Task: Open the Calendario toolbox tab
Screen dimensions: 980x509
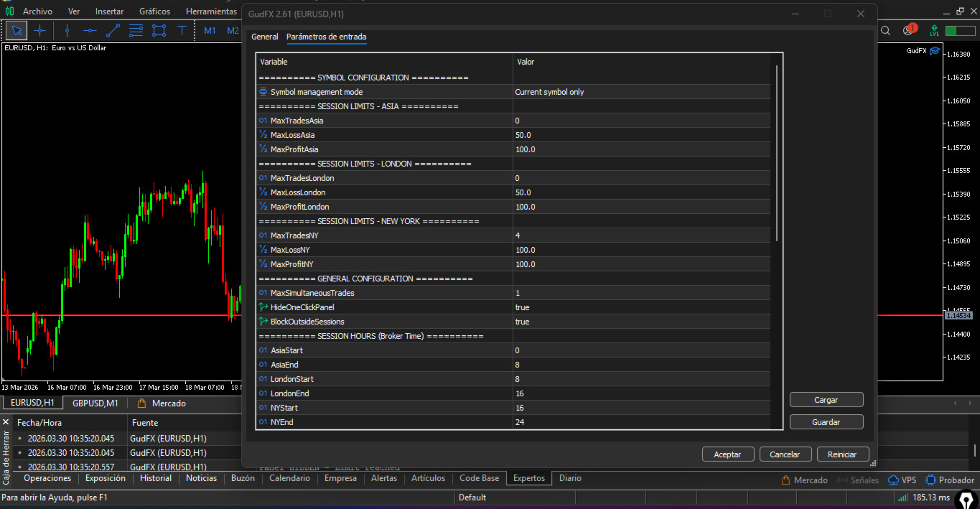Action: point(289,478)
